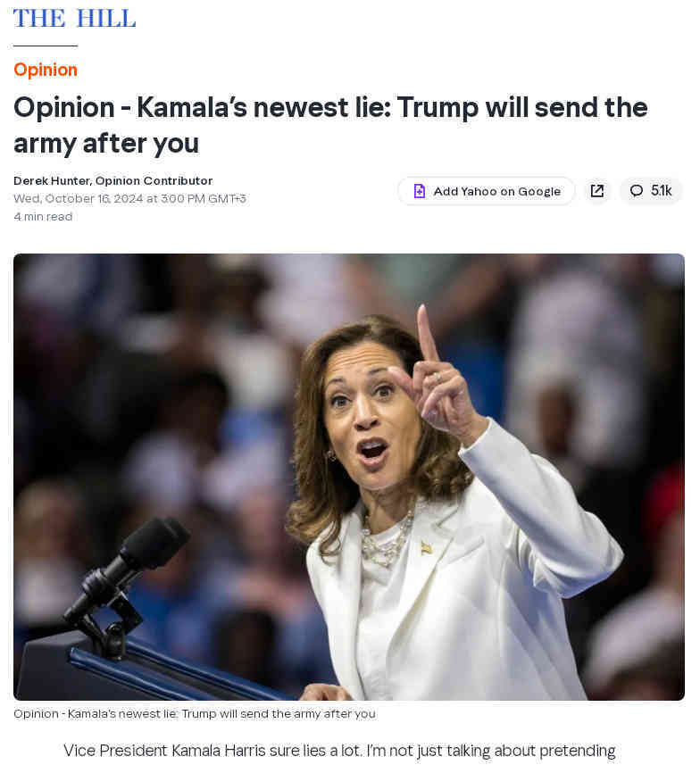Viewport: 700px width, 765px height.
Task: Click Add Yahoo on Google button
Action: [x=487, y=191]
